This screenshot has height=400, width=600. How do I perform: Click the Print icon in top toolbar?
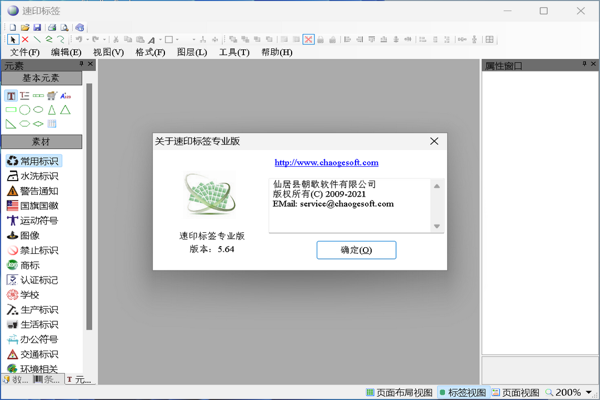tap(53, 27)
